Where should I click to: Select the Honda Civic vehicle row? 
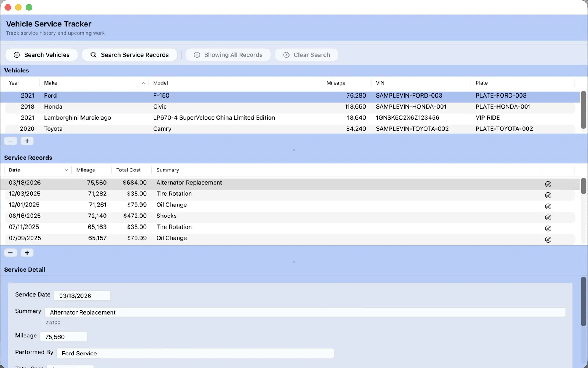point(290,107)
